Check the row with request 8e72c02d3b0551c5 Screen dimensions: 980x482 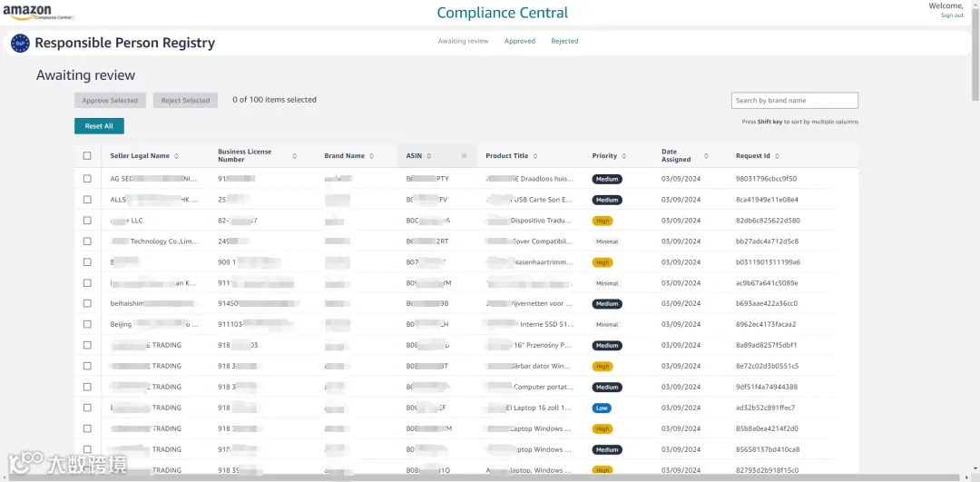[87, 366]
